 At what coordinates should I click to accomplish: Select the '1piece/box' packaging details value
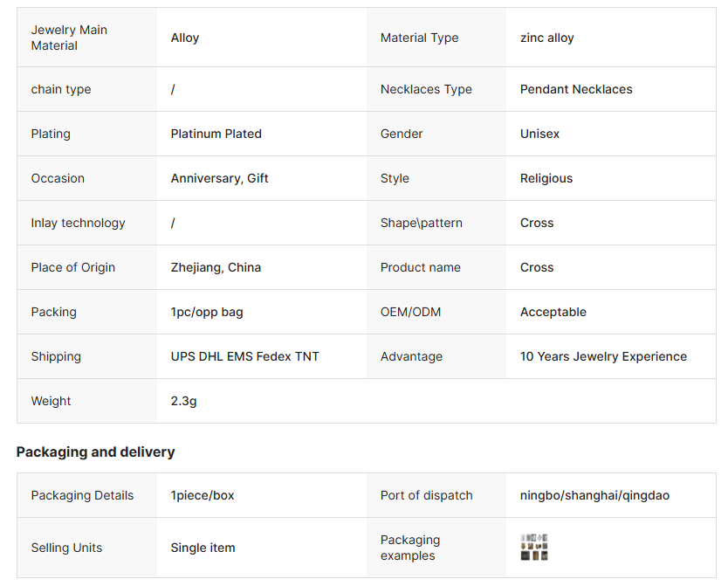click(x=203, y=495)
